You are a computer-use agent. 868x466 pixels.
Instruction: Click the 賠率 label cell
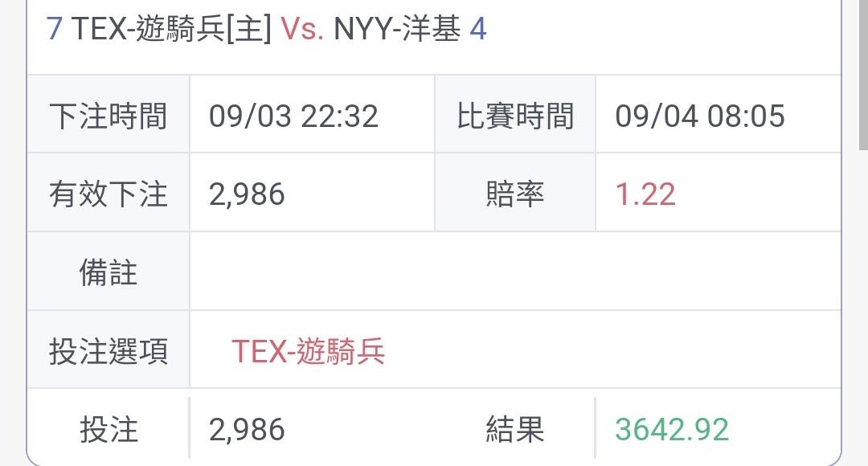tap(515, 193)
